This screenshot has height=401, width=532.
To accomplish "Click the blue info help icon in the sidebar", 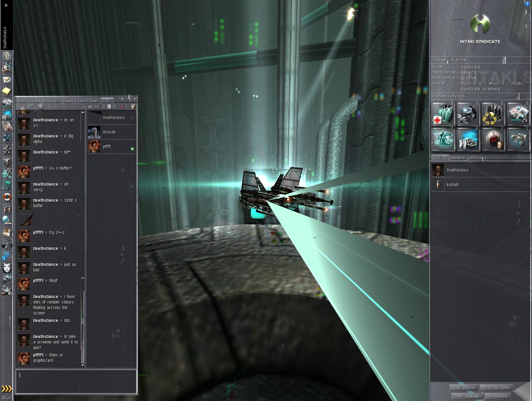I will pos(7,256).
